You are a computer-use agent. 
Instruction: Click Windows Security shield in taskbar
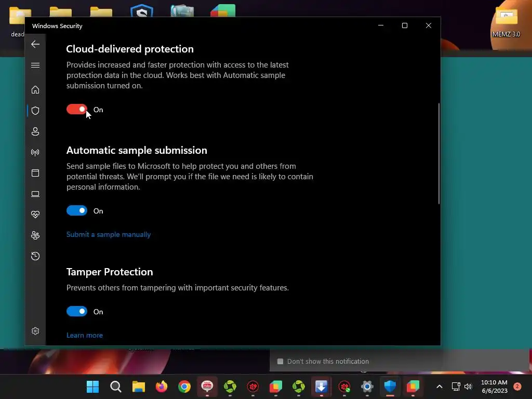pos(390,387)
